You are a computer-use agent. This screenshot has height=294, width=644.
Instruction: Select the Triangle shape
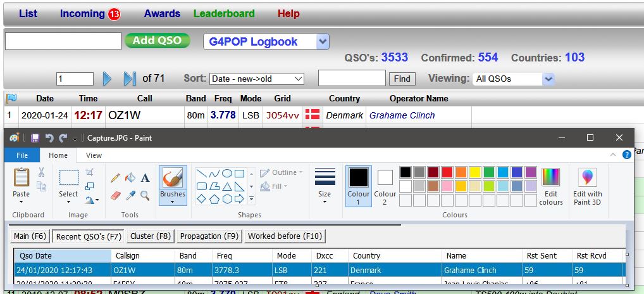click(x=226, y=186)
